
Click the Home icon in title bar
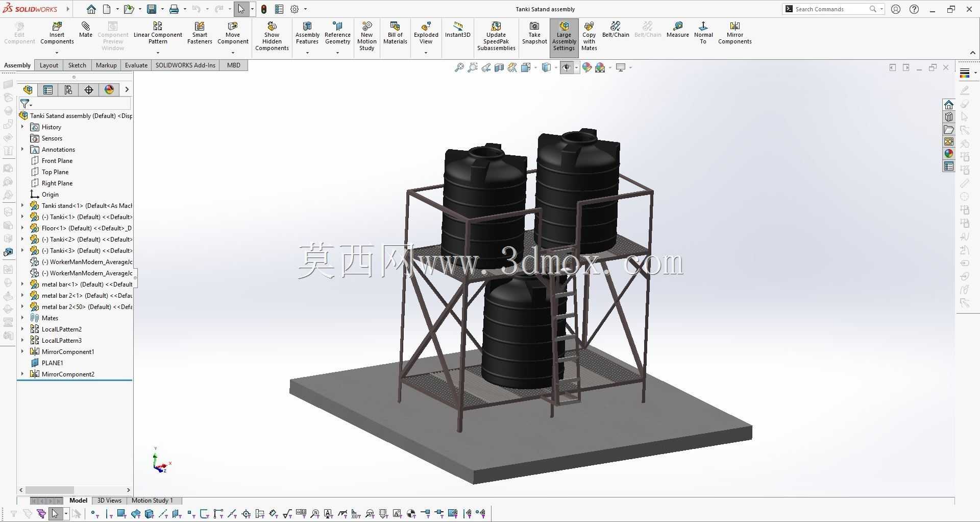91,9
